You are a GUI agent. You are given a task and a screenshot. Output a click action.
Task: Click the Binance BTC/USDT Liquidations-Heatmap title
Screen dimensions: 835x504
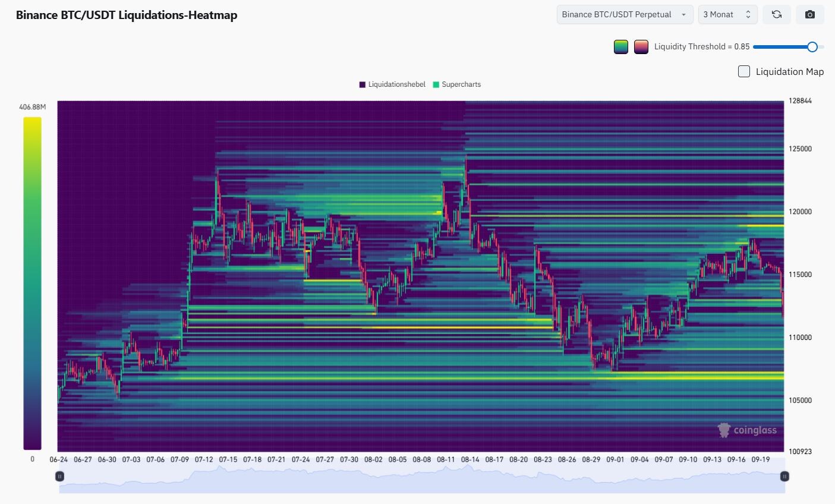127,15
